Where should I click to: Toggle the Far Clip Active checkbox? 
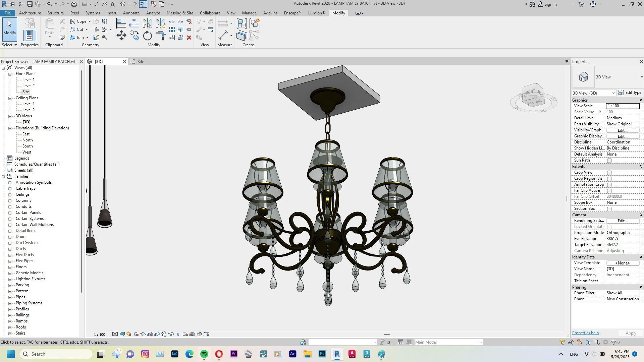click(609, 191)
